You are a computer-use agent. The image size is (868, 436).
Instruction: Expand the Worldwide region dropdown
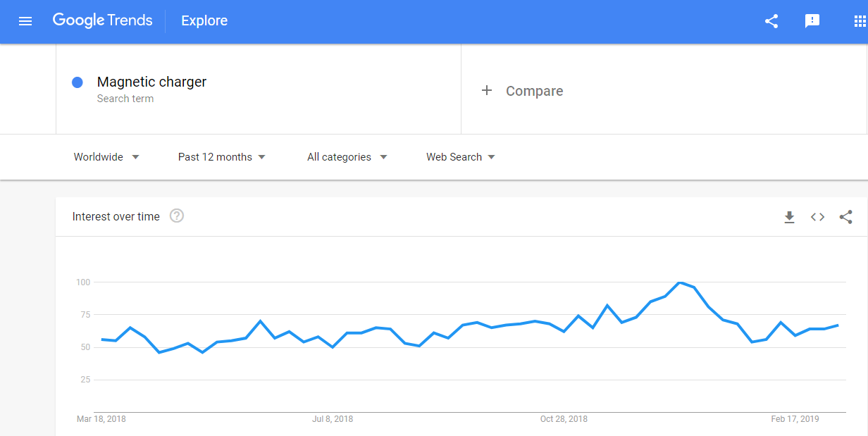click(x=106, y=157)
